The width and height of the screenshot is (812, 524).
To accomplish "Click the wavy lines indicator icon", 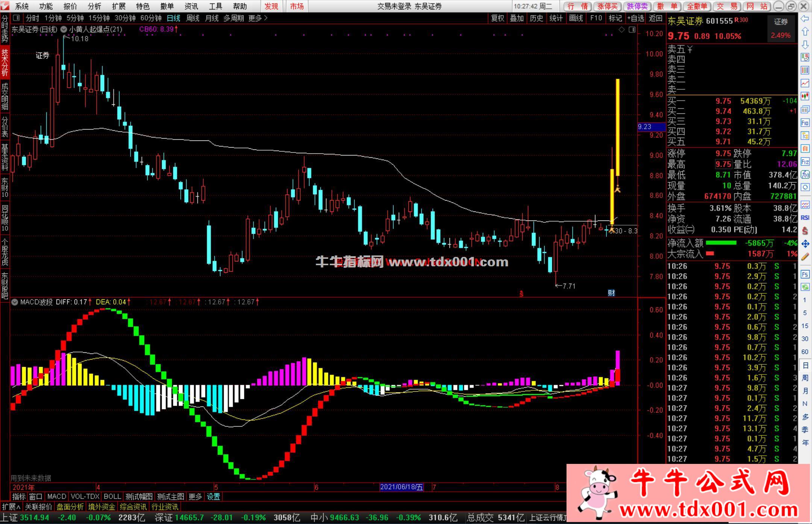I will [805, 205].
